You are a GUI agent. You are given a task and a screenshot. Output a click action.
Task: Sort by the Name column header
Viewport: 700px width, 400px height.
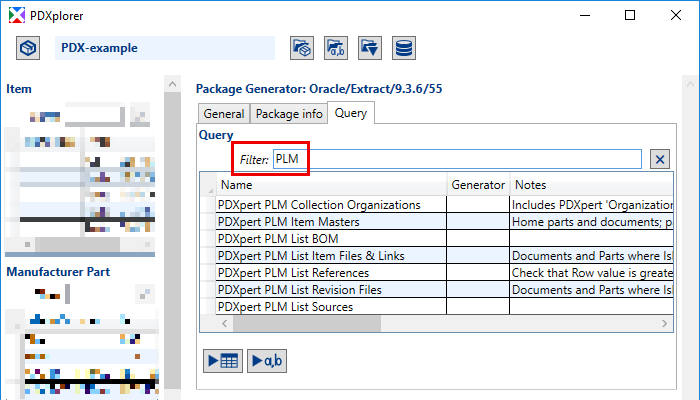[x=331, y=185]
